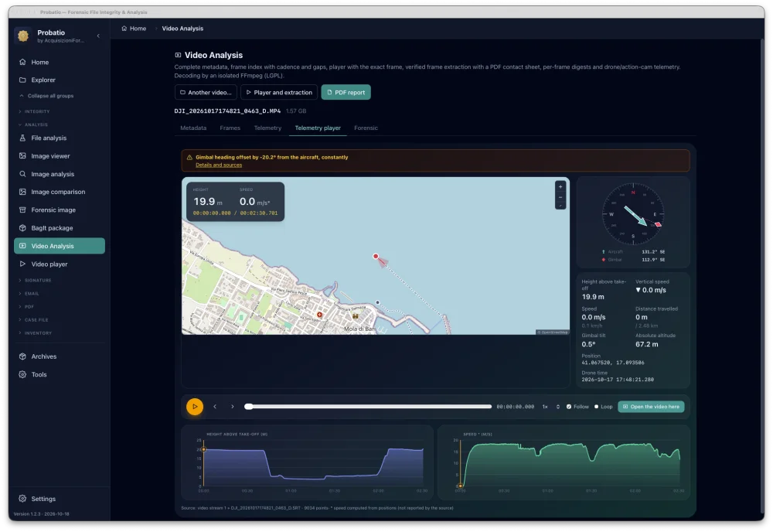
Task: Open Archives from the sidebar
Action: [60, 356]
